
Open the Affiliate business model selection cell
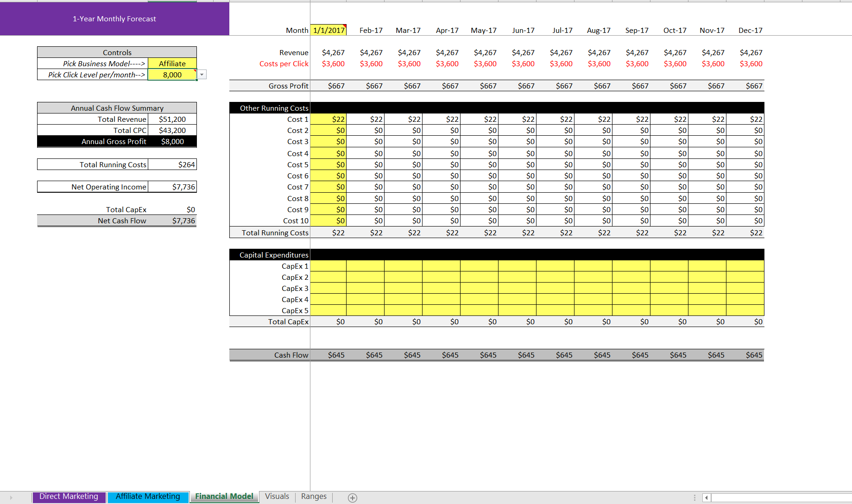tap(172, 63)
